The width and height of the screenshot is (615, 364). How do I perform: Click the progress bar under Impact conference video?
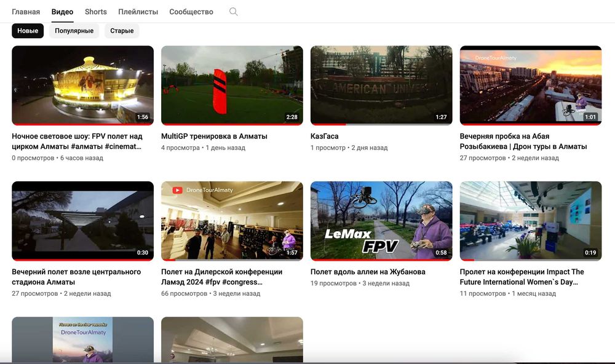click(531, 259)
